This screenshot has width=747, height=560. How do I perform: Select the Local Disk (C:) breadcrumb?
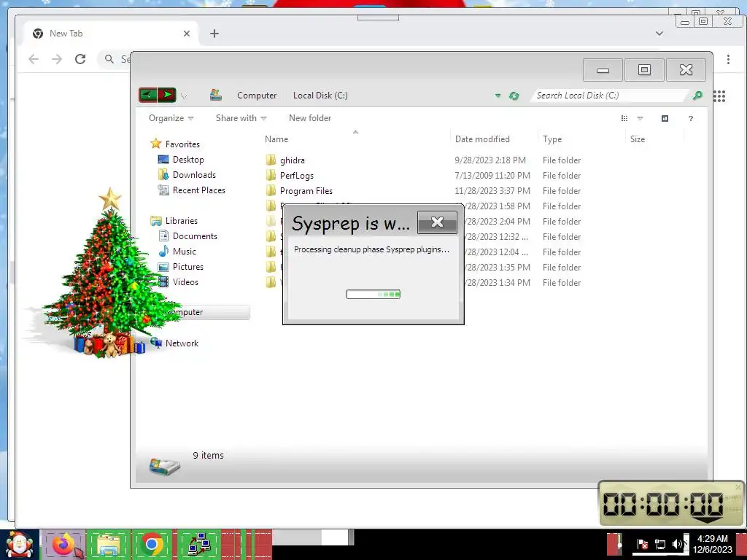click(x=320, y=96)
